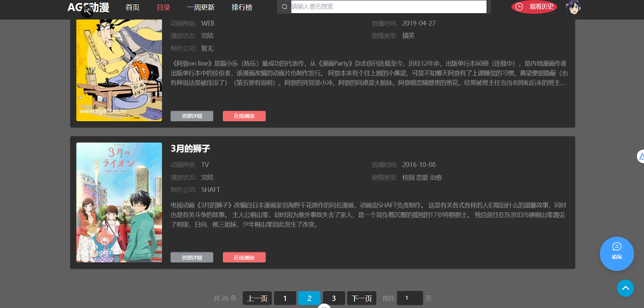Click the anime name search field
The image size is (644, 308).
coord(389,6)
